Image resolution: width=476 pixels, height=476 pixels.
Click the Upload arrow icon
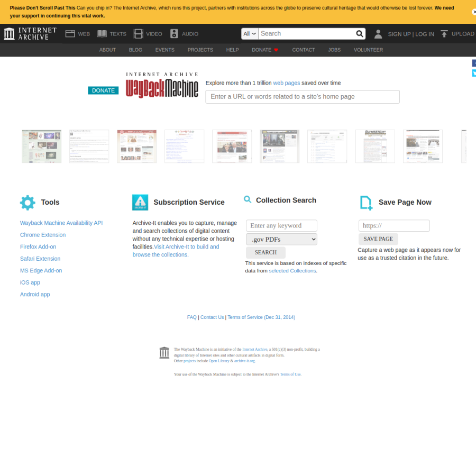(x=444, y=34)
